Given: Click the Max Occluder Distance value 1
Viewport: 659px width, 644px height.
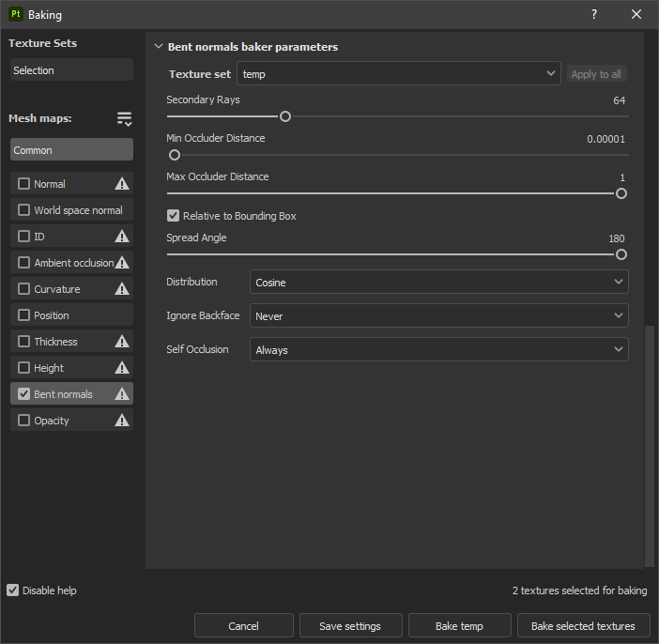Looking at the screenshot, I should [622, 177].
